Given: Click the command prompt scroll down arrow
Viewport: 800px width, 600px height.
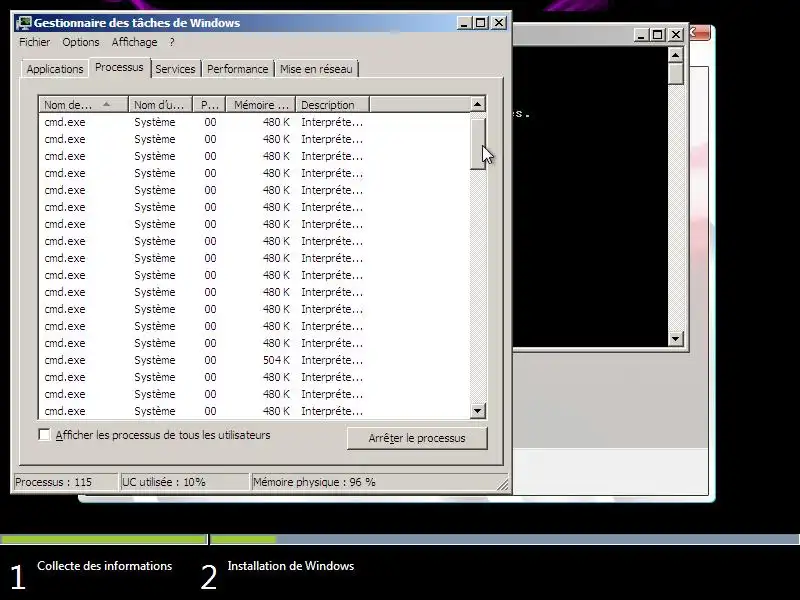Looking at the screenshot, I should [676, 338].
